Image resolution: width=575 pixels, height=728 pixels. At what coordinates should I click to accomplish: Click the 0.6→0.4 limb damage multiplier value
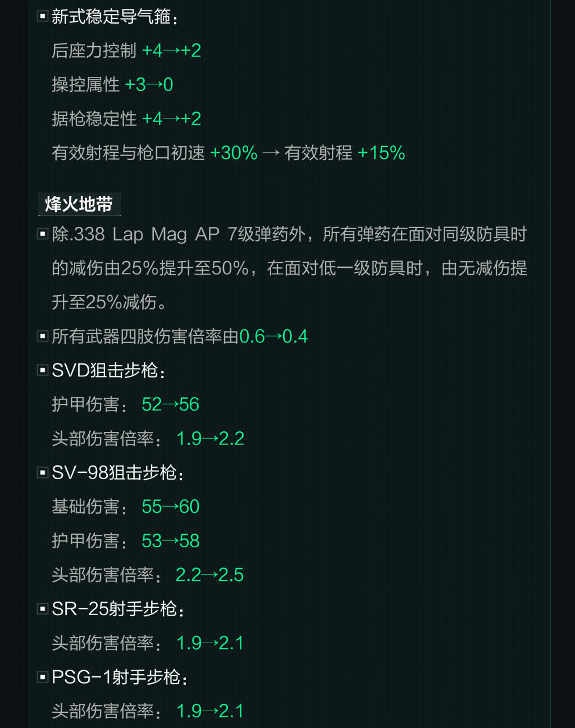273,336
